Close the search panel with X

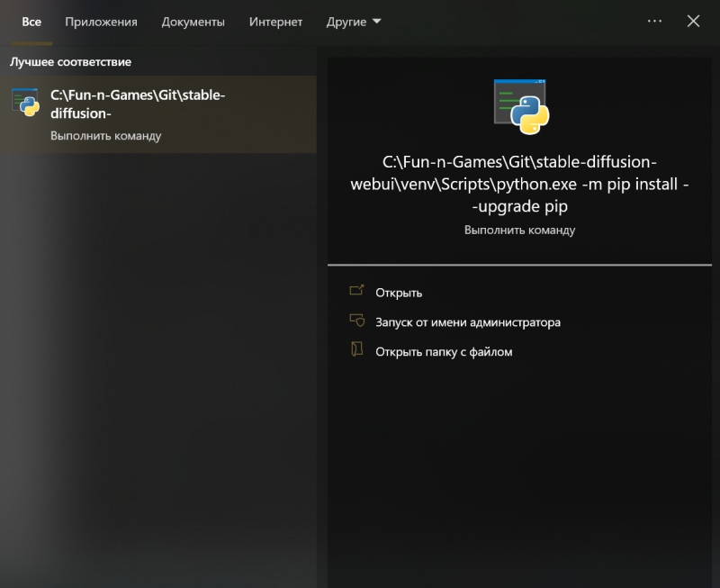pyautogui.click(x=693, y=22)
